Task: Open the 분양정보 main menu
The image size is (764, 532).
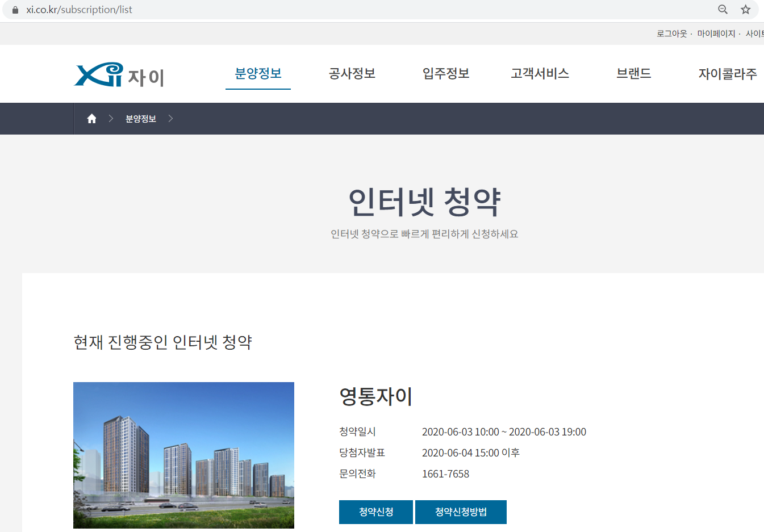Action: tap(258, 74)
